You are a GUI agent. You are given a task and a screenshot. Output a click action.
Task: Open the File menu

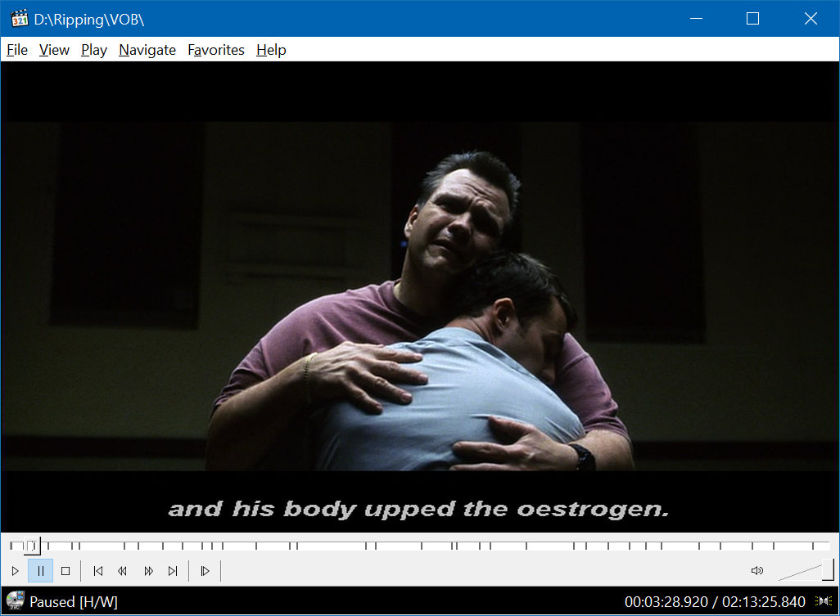click(x=17, y=50)
